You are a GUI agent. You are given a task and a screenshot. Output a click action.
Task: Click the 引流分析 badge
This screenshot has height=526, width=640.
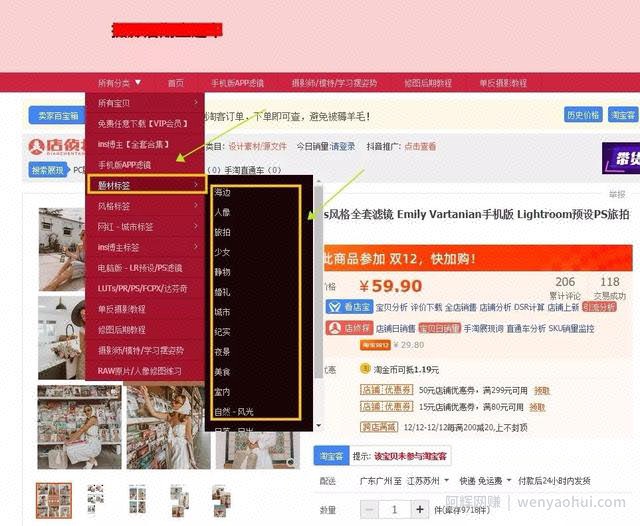tap(599, 307)
